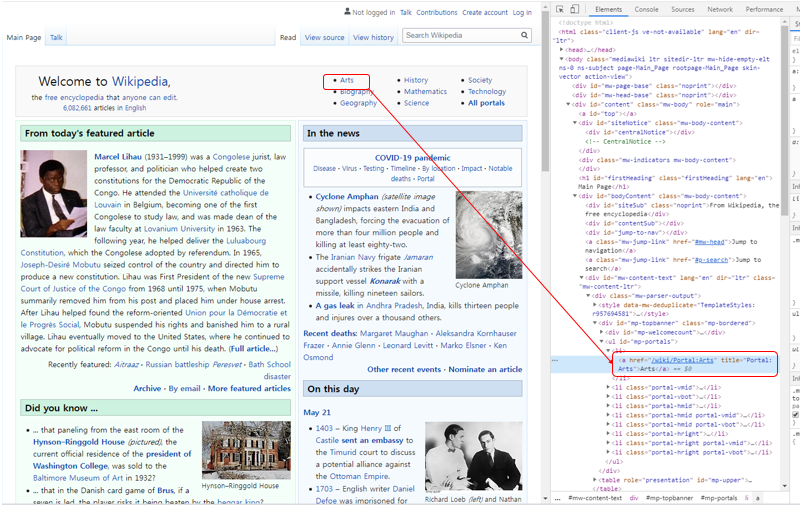The image size is (800, 520).
Task: Select the #mw-content-text breadcrumb
Action: (595, 498)
